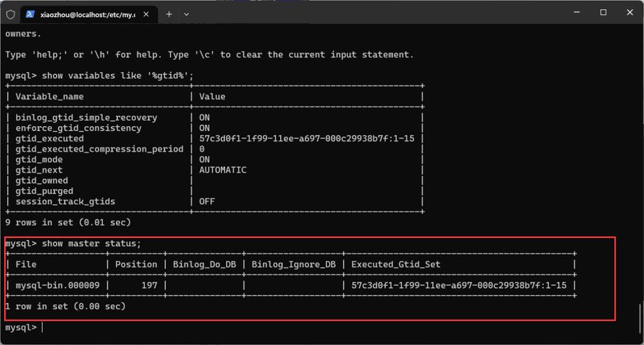This screenshot has width=644, height=345.
Task: Click the 'gtid_next' variable name
Action: coord(39,170)
